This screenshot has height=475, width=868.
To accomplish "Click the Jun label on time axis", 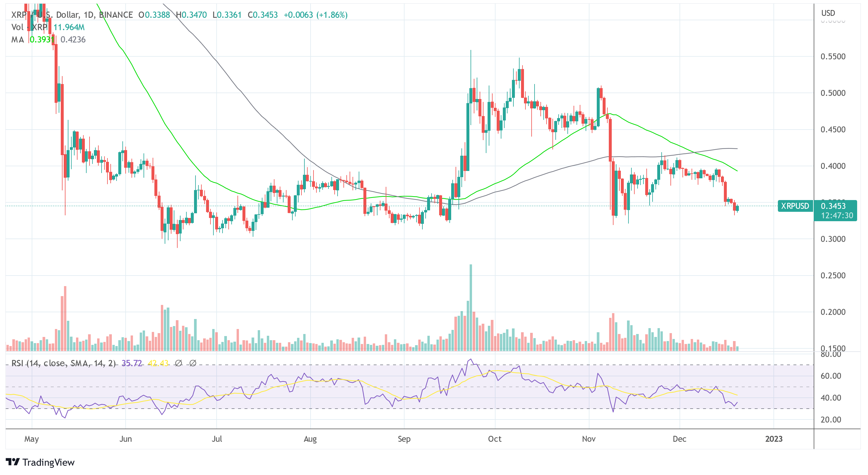I will point(126,439).
